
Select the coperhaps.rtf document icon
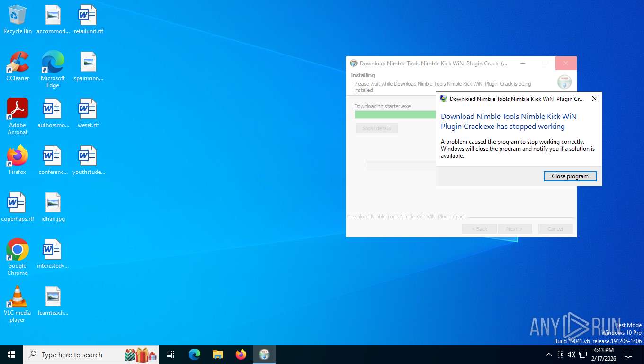point(18,208)
